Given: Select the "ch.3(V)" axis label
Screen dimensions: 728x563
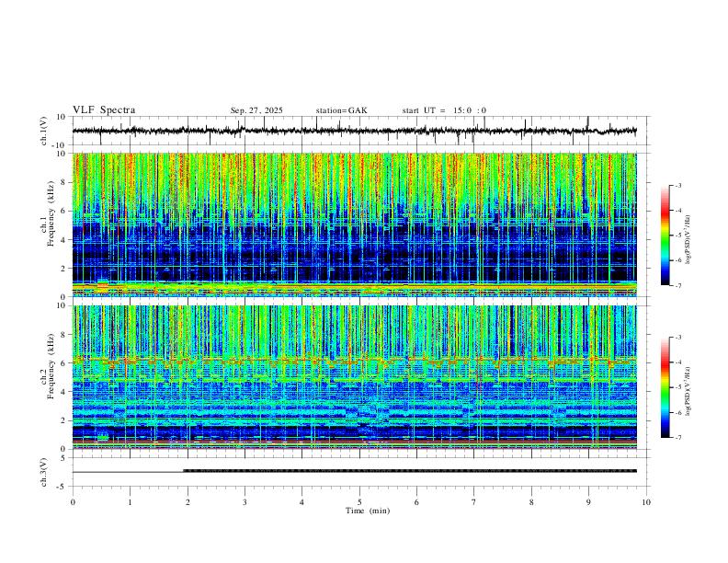Looking at the screenshot, I should 44,473.
